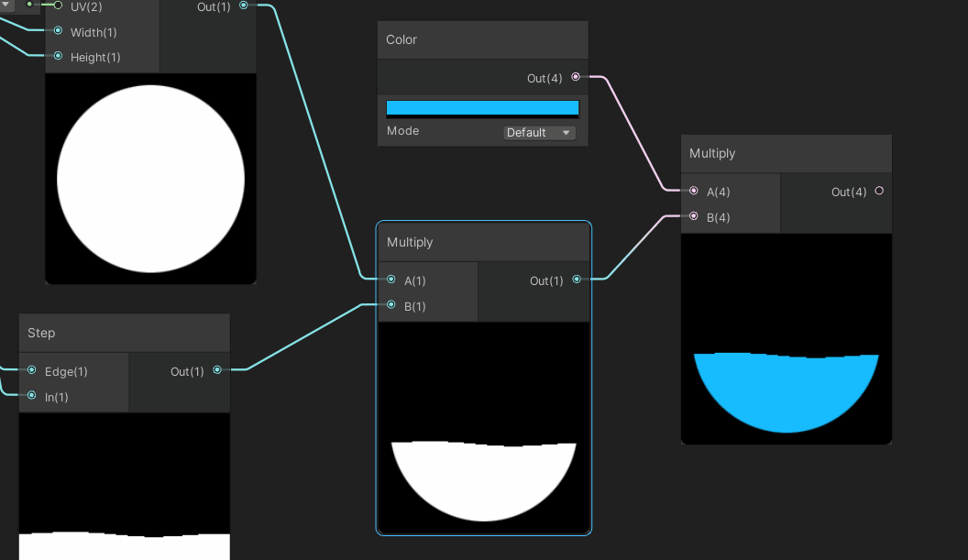Click the UV(2) input port
This screenshot has width=968, height=560.
click(58, 5)
